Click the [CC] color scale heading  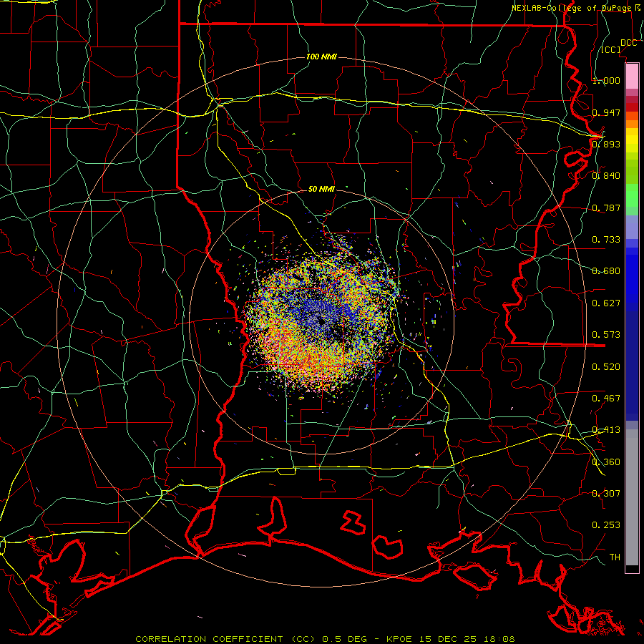coord(611,49)
